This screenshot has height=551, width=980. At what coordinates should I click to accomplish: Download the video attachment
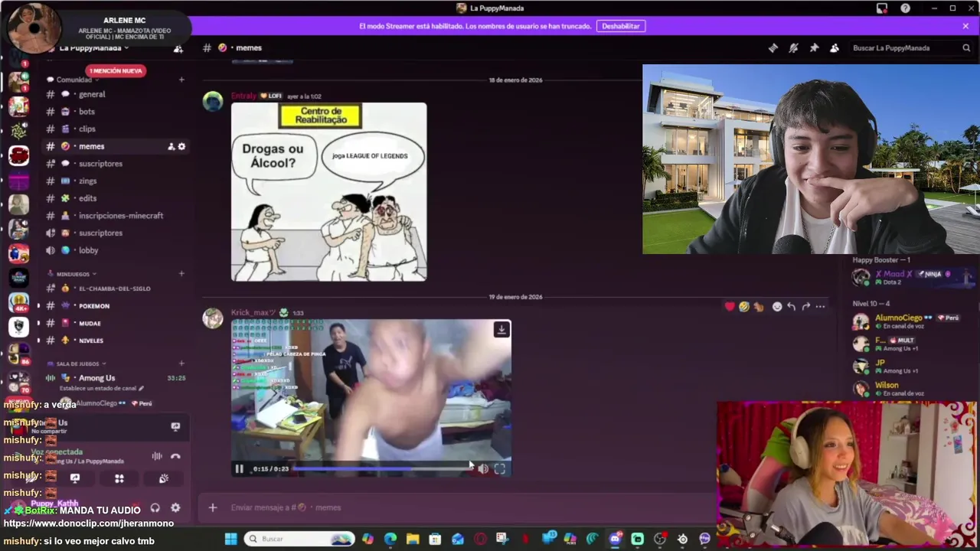501,330
